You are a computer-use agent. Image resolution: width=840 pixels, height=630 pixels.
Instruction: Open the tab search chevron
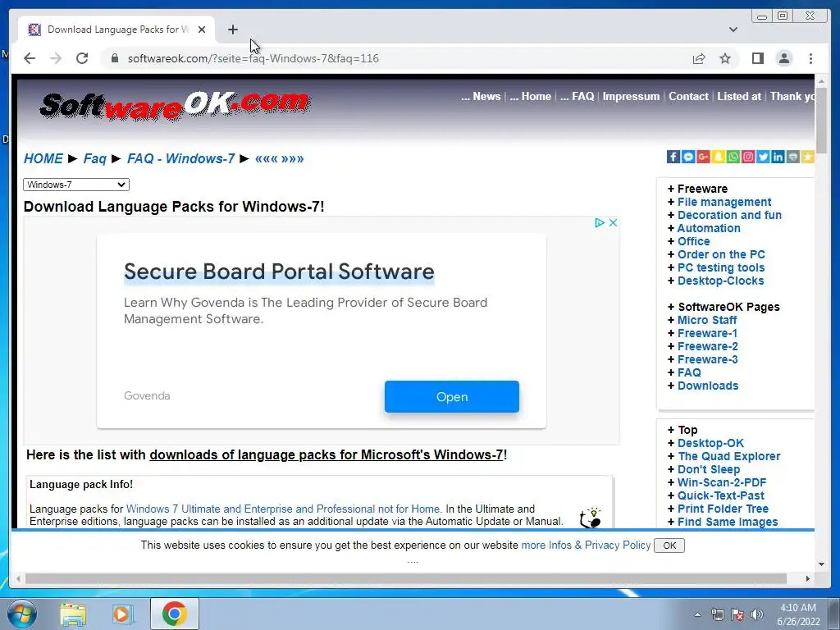coord(733,30)
